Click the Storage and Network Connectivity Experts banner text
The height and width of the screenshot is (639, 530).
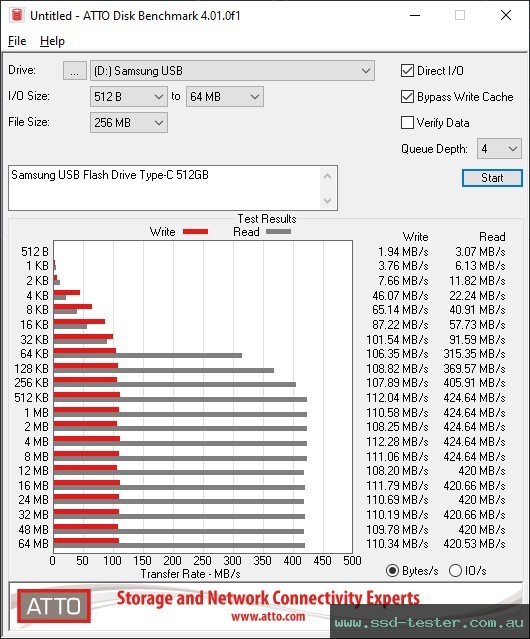point(268,598)
